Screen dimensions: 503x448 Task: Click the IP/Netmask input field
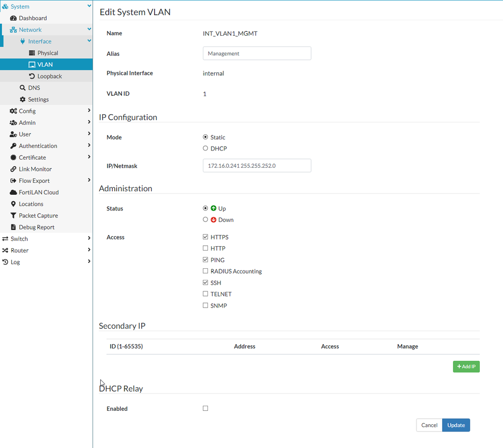click(x=257, y=166)
